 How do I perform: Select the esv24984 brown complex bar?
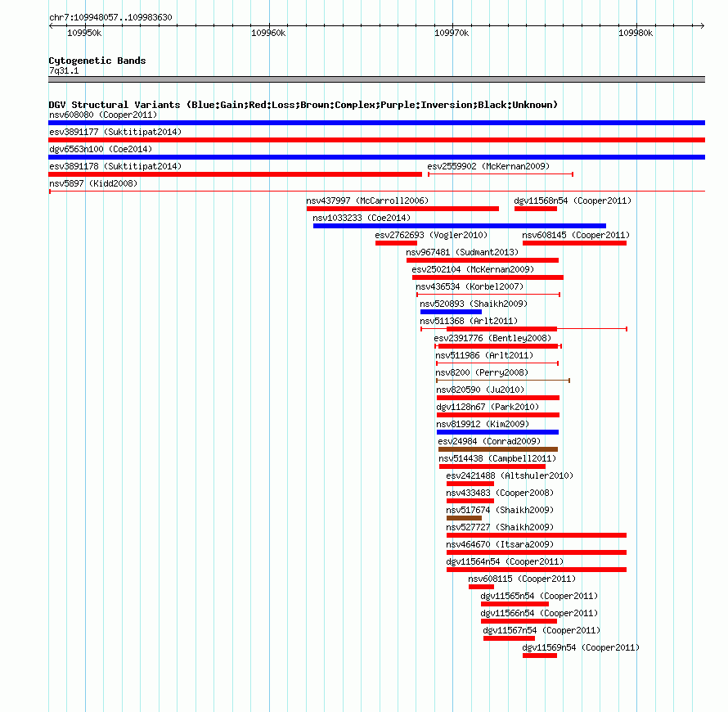pos(498,449)
